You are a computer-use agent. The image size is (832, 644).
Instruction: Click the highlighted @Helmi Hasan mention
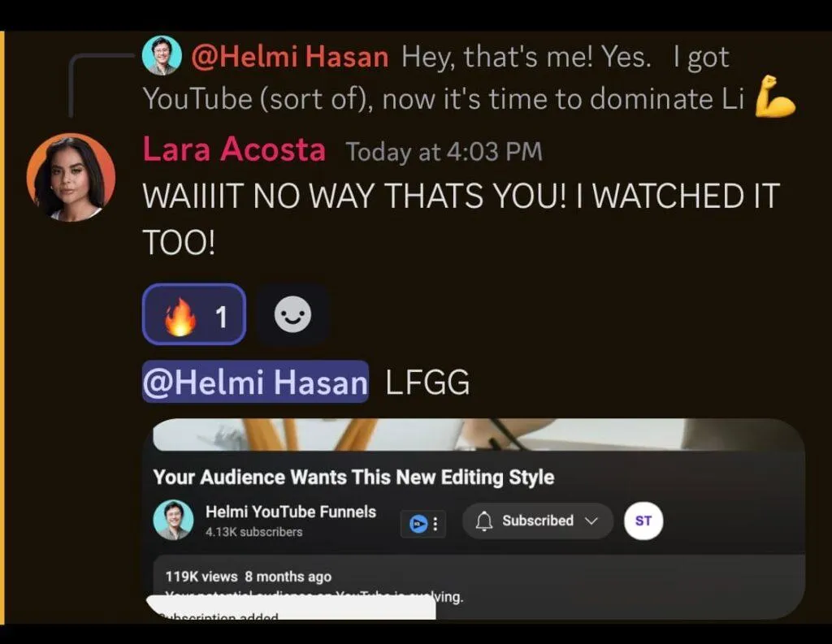(x=255, y=382)
